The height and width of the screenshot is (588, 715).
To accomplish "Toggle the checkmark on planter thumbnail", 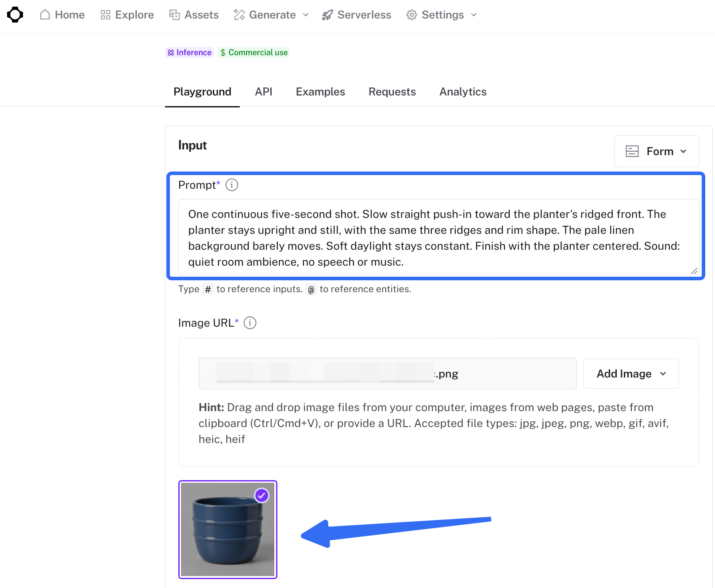I will pos(261,496).
